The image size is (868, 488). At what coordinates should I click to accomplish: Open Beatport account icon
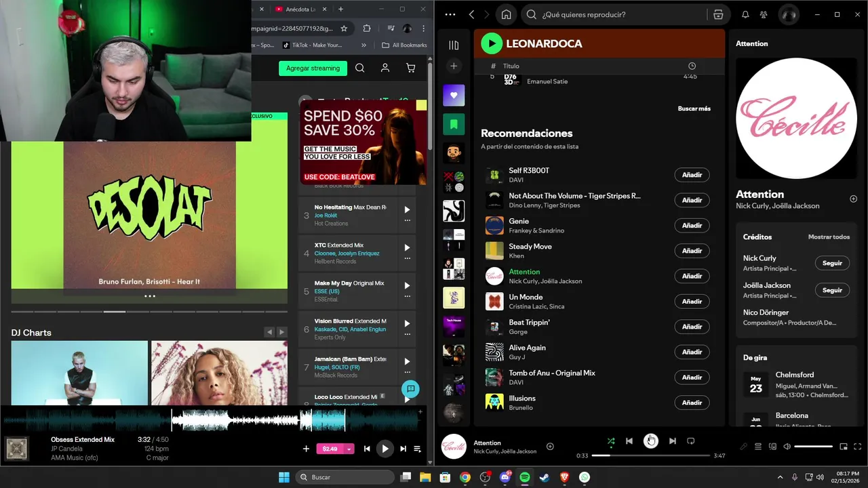click(385, 68)
